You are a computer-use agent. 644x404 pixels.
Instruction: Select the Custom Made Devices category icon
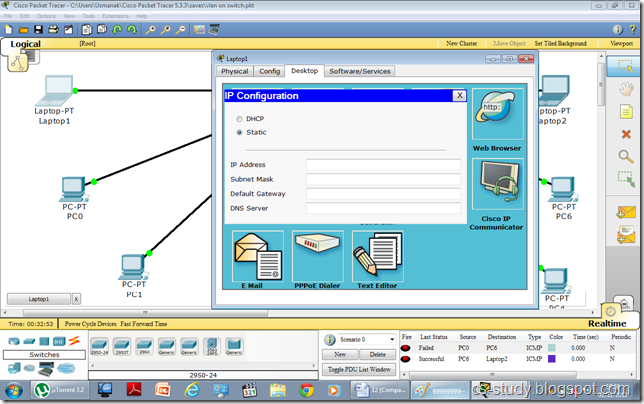[46, 370]
